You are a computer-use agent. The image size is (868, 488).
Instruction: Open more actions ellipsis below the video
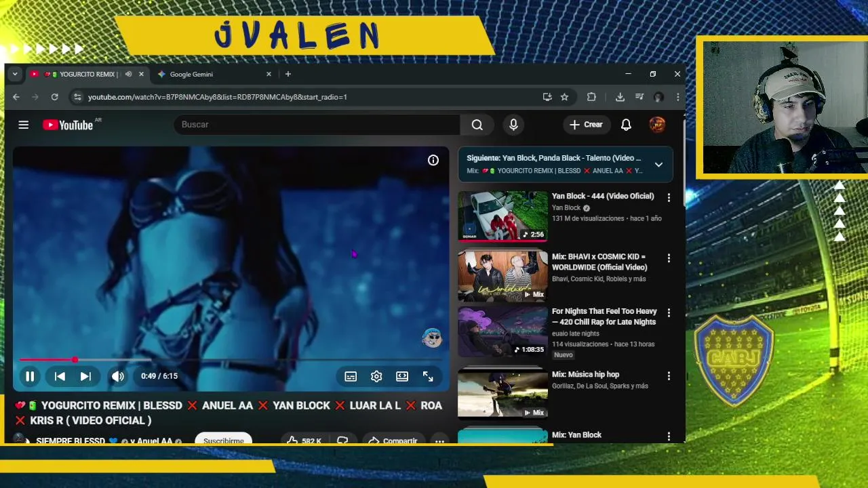click(439, 441)
